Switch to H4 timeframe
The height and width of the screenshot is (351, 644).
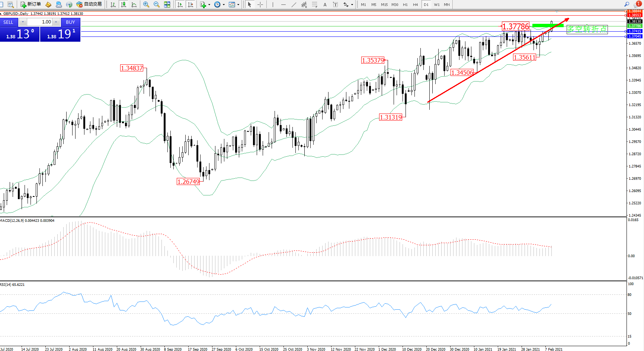tap(416, 4)
